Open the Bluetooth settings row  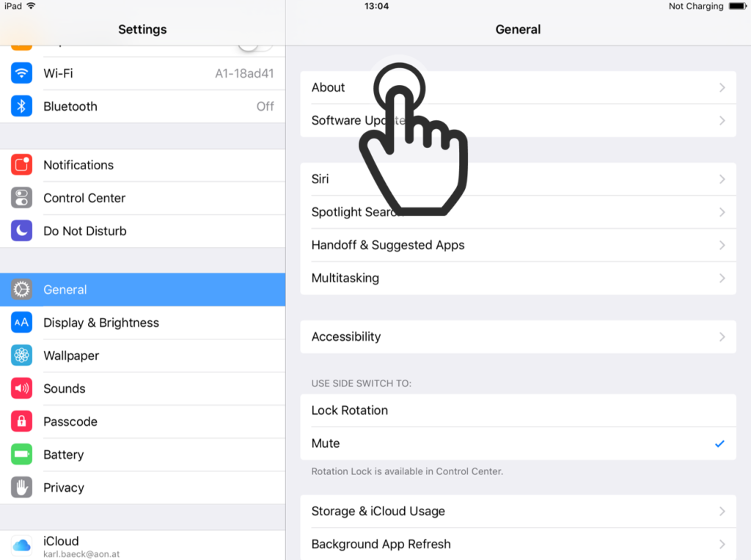[x=143, y=106]
